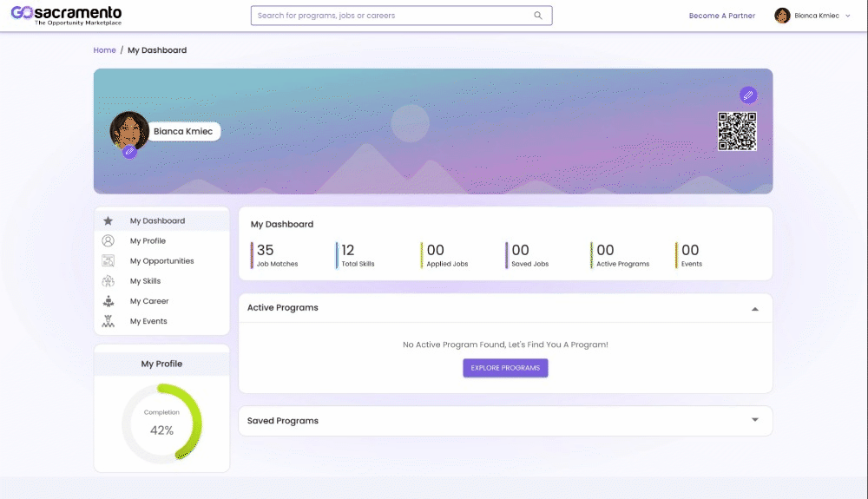868x499 pixels.
Task: Focus the search programs, jobs or careers field
Action: 401,16
